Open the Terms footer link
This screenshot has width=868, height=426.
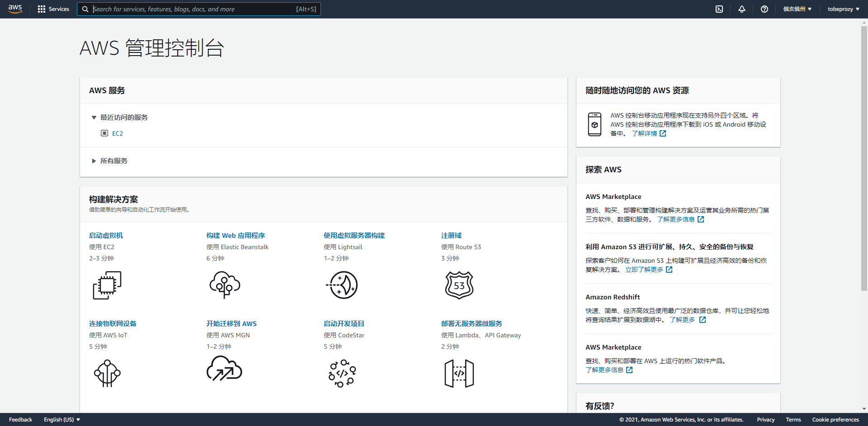point(793,420)
